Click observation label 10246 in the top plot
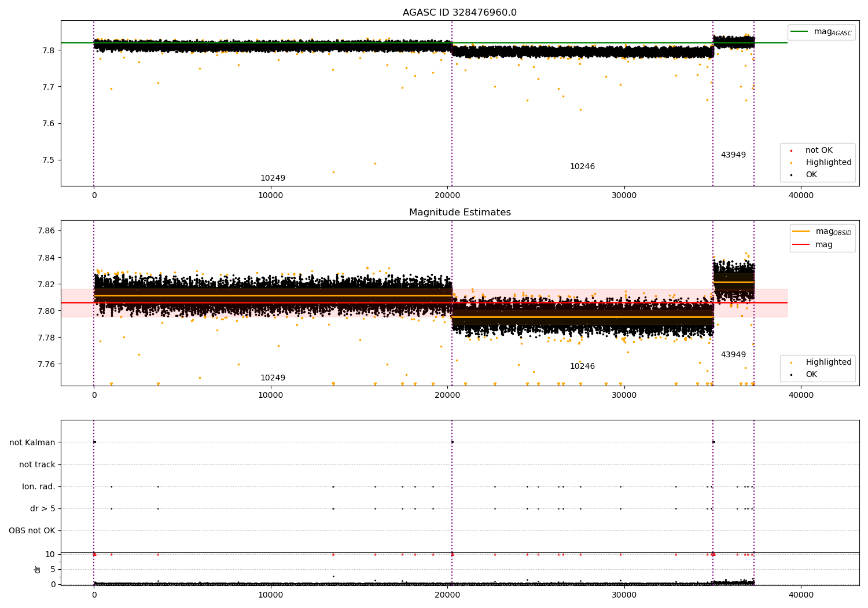 point(582,167)
